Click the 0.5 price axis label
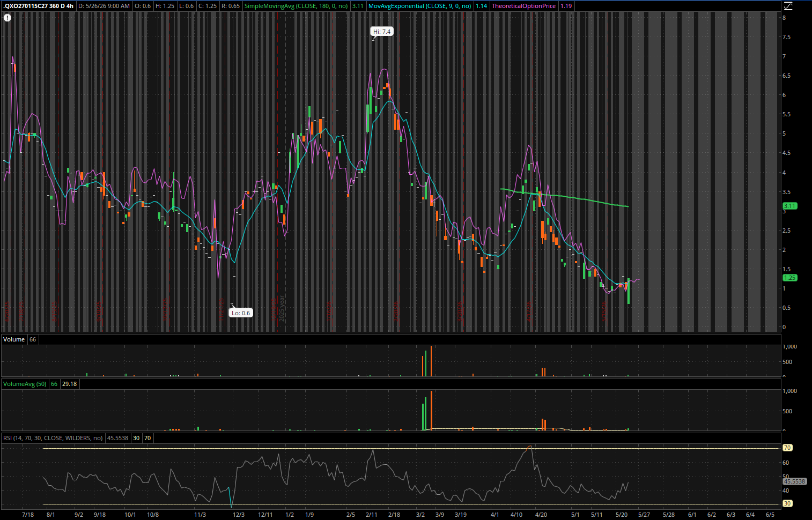Screen dimensions: 812x520 pyautogui.click(x=786, y=308)
